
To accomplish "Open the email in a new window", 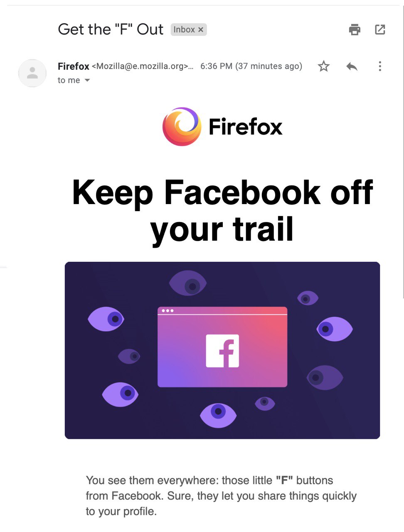I will 380,30.
